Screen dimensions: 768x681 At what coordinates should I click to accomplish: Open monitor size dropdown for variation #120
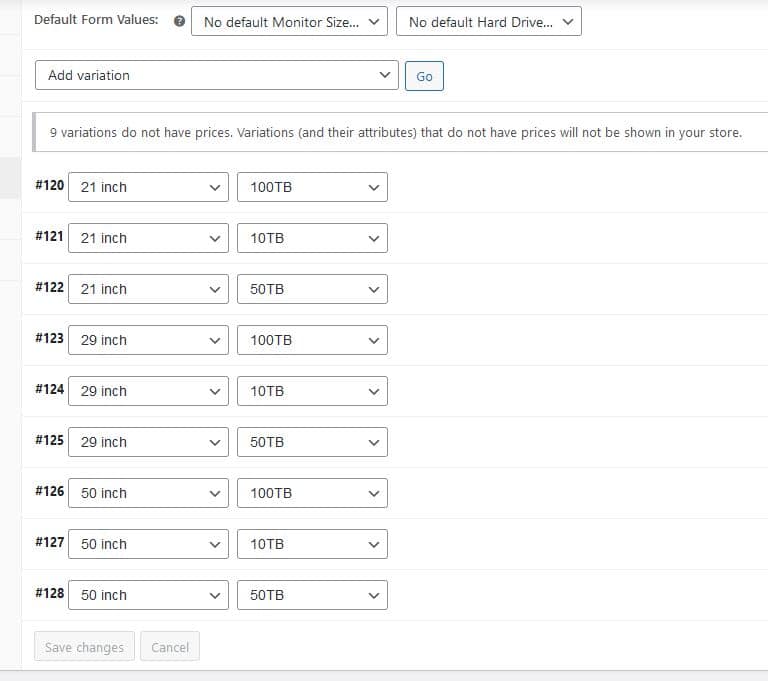tap(148, 187)
